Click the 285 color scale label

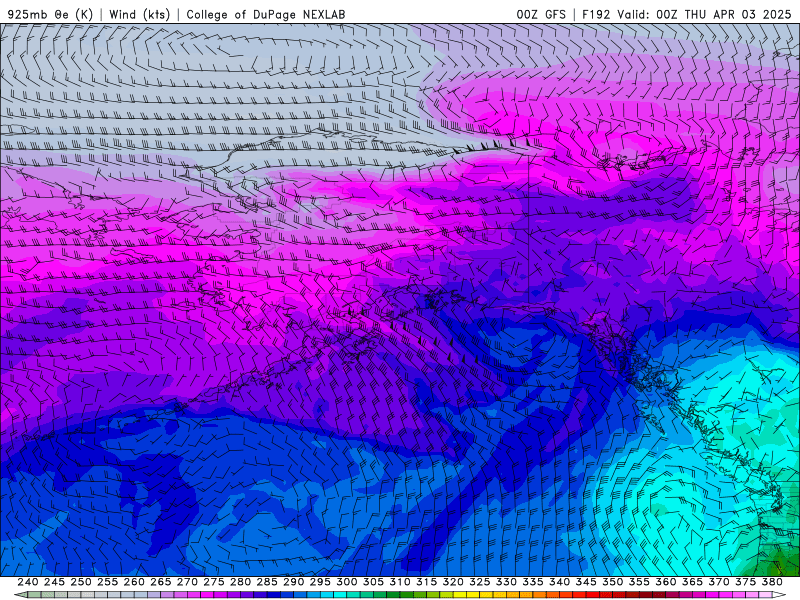pos(267,582)
